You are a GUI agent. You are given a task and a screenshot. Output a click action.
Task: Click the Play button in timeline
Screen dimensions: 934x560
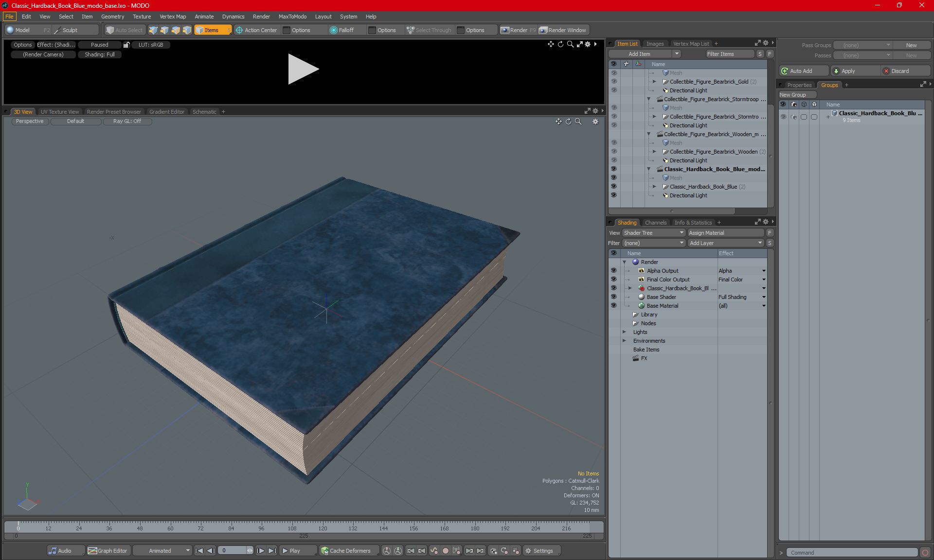(x=298, y=551)
